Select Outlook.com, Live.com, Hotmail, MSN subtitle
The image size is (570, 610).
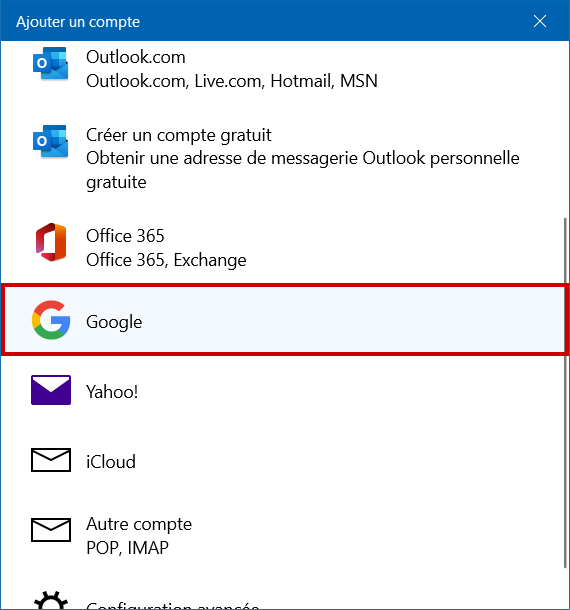coord(232,81)
